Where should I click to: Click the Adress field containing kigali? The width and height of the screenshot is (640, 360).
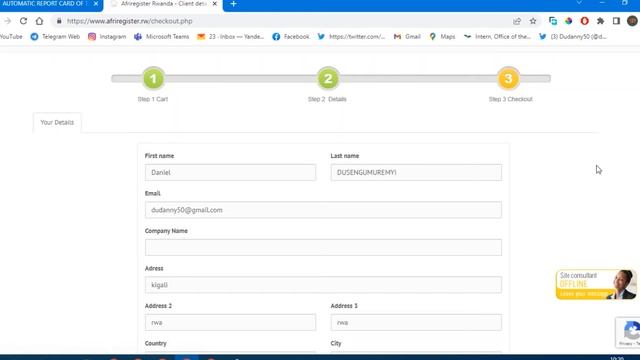click(x=323, y=285)
